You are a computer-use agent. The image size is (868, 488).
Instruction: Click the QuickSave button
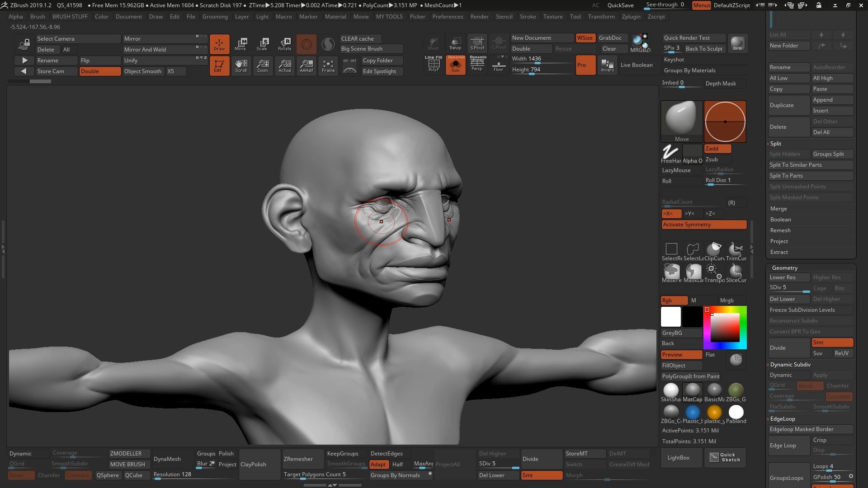[620, 5]
